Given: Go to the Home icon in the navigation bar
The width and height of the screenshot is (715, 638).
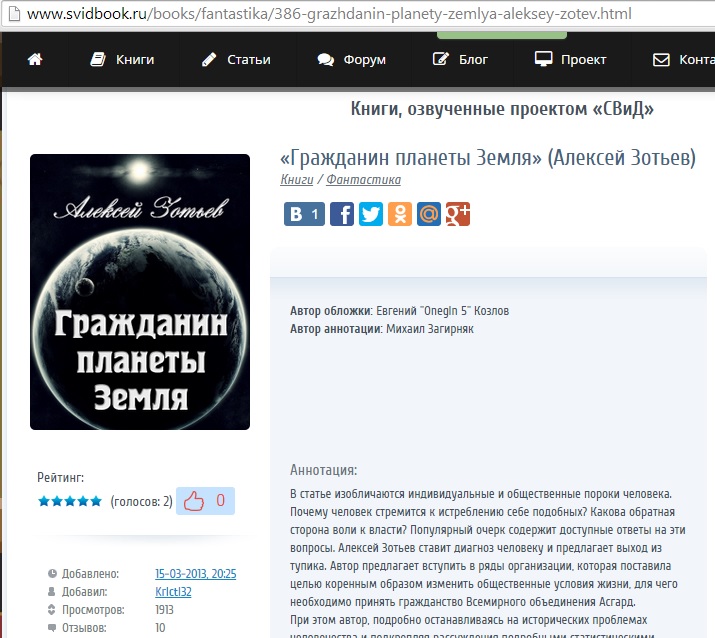Looking at the screenshot, I should pos(35,59).
